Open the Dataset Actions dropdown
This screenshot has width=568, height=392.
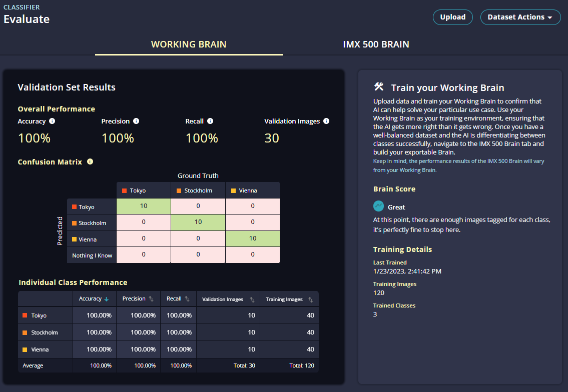pyautogui.click(x=520, y=17)
